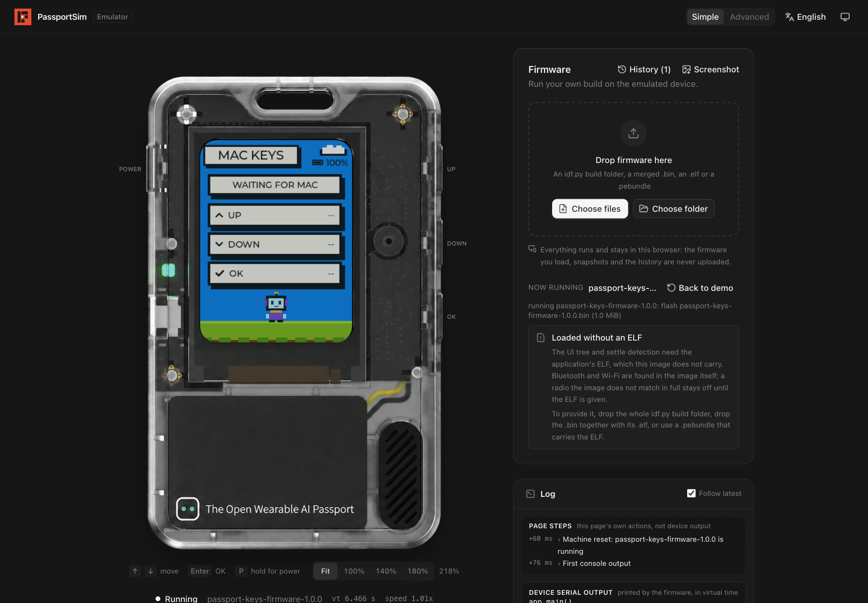Toggle the display theme monitor icon
The height and width of the screenshot is (603, 868).
[x=845, y=17]
